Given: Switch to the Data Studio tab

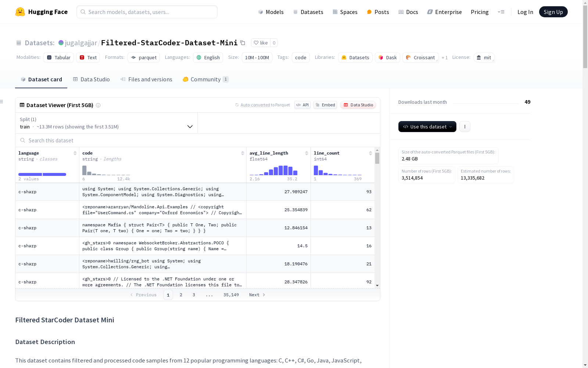Looking at the screenshot, I should [92, 79].
